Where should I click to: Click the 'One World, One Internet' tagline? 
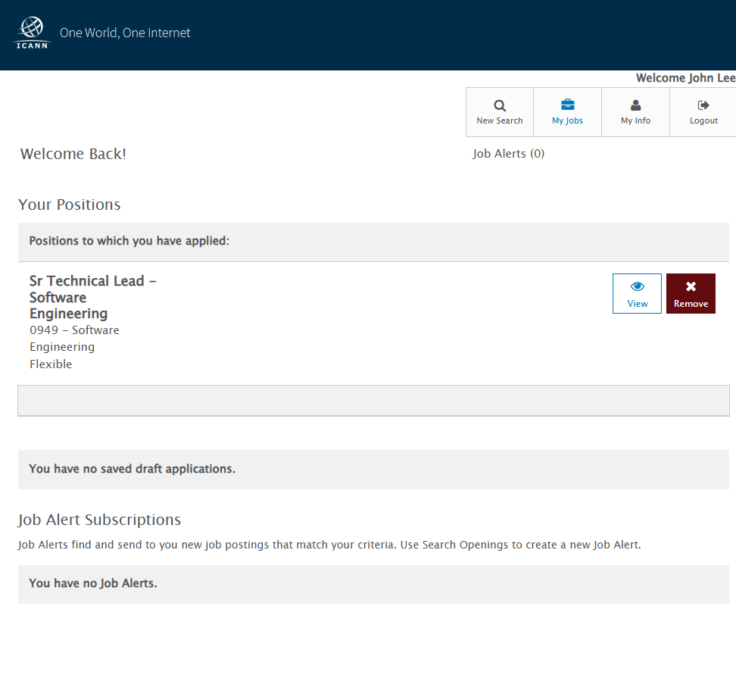point(125,33)
